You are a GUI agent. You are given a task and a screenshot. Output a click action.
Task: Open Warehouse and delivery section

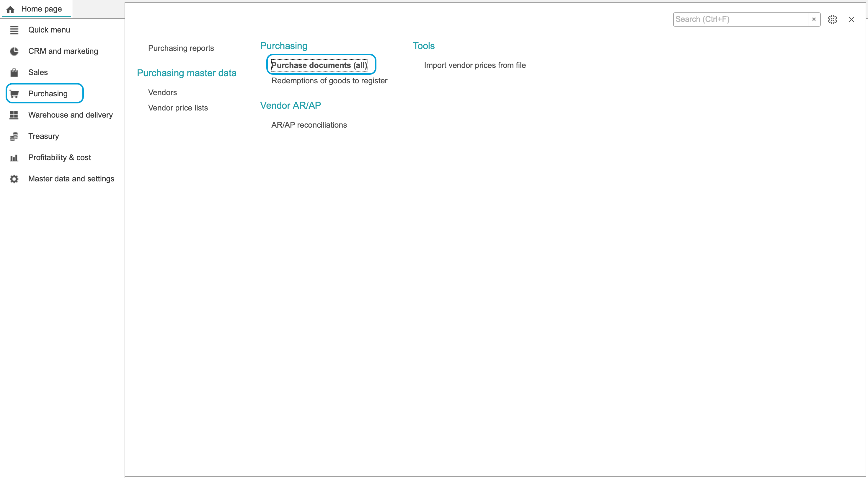point(71,115)
